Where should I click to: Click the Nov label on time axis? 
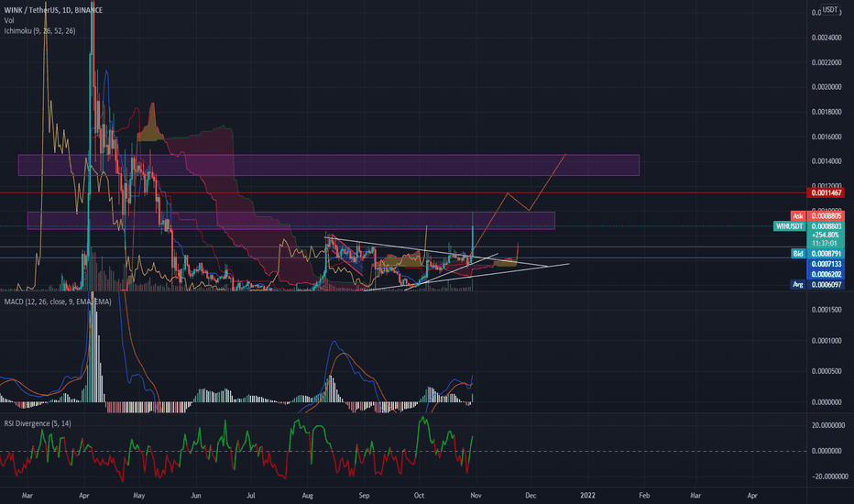(x=476, y=495)
